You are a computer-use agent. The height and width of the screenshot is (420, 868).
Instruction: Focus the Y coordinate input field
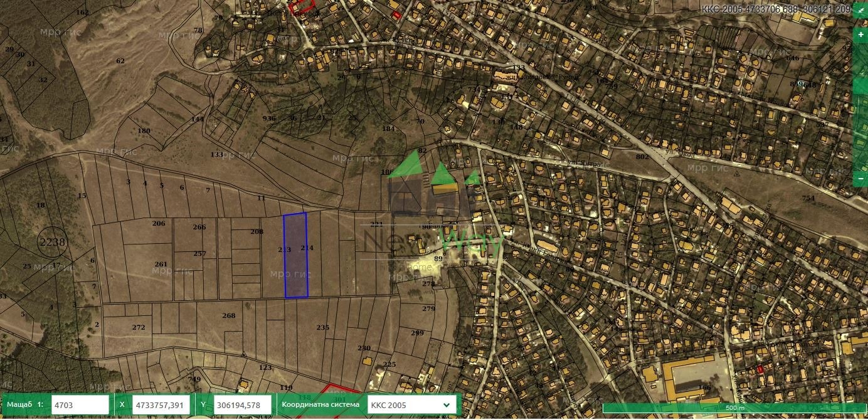click(243, 405)
